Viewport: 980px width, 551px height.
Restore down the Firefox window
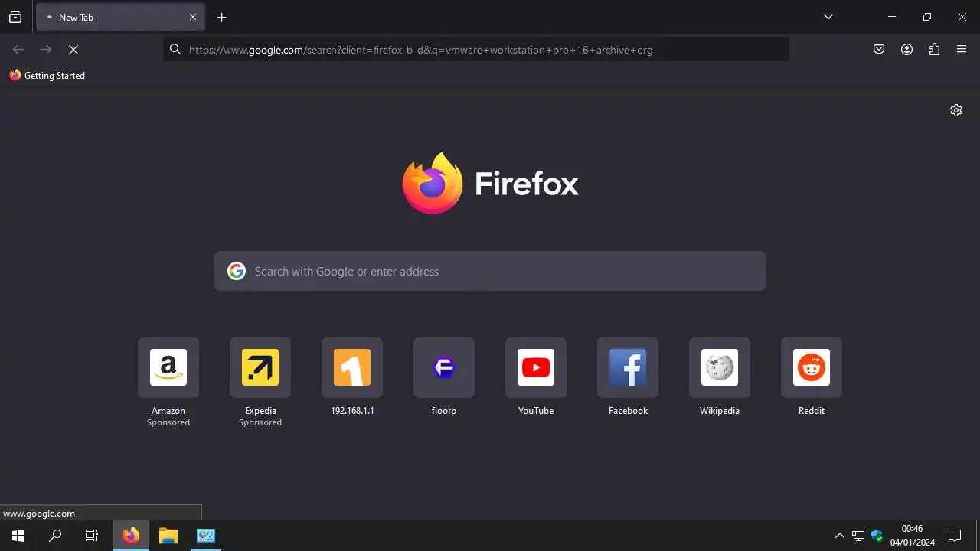click(927, 17)
